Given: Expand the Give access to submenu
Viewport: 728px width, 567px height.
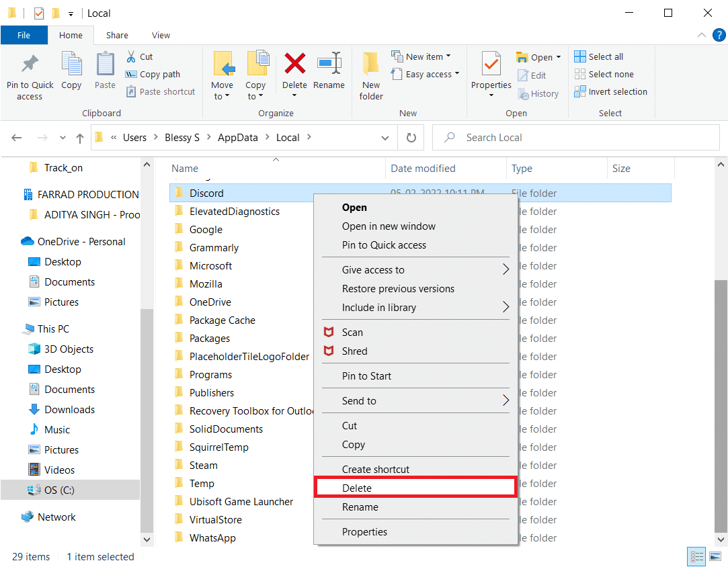Looking at the screenshot, I should pyautogui.click(x=506, y=269).
